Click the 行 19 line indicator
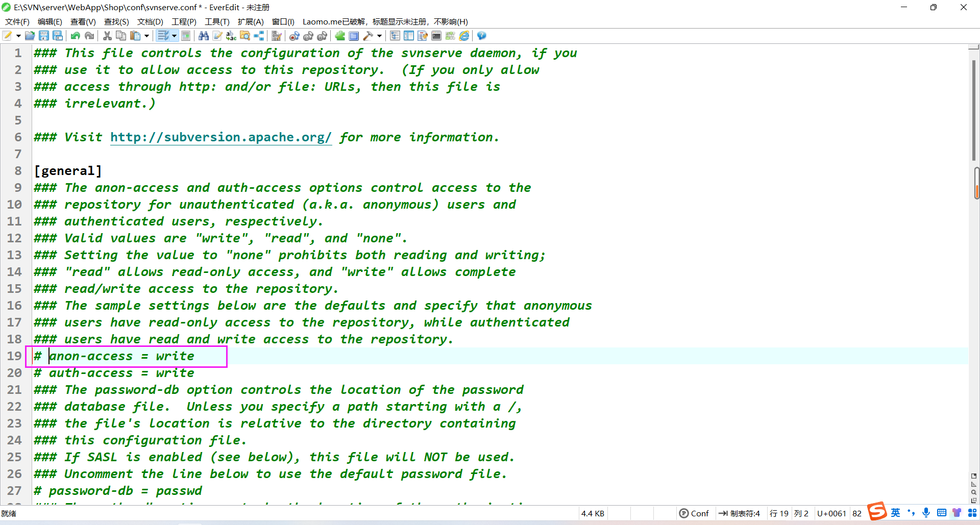This screenshot has height=525, width=980. coord(779,513)
